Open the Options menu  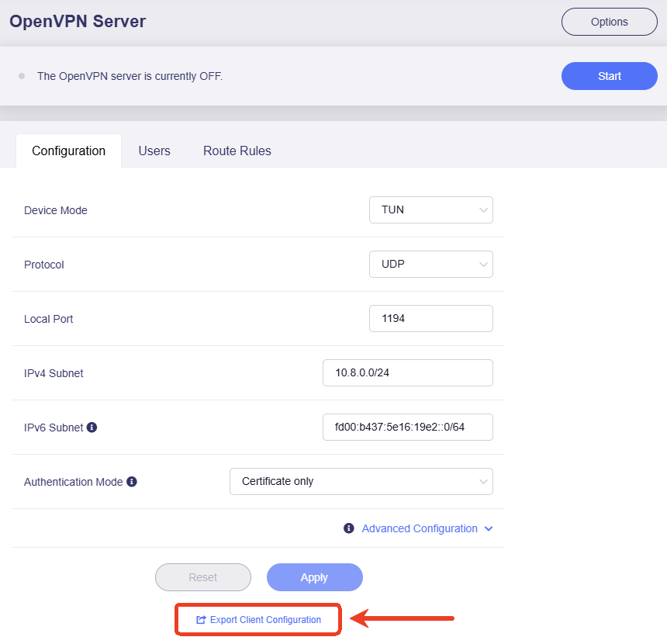pos(609,22)
